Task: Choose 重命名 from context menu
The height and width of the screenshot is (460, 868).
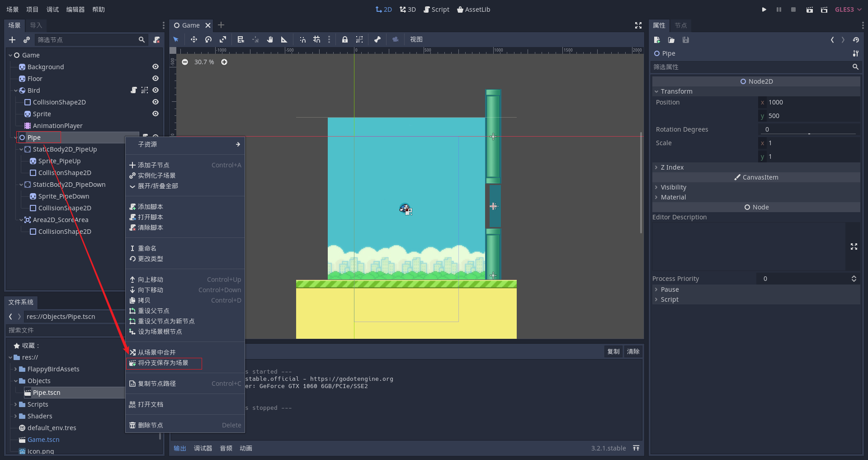Action: point(185,248)
